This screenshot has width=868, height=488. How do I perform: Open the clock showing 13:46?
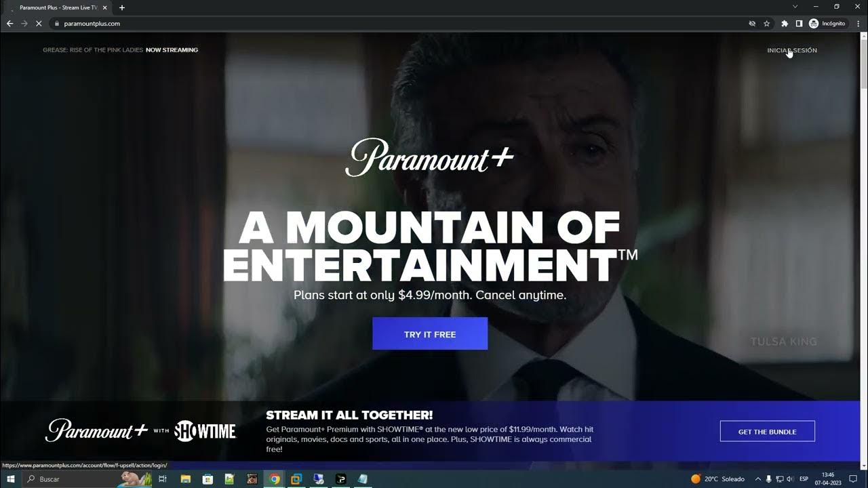point(828,479)
